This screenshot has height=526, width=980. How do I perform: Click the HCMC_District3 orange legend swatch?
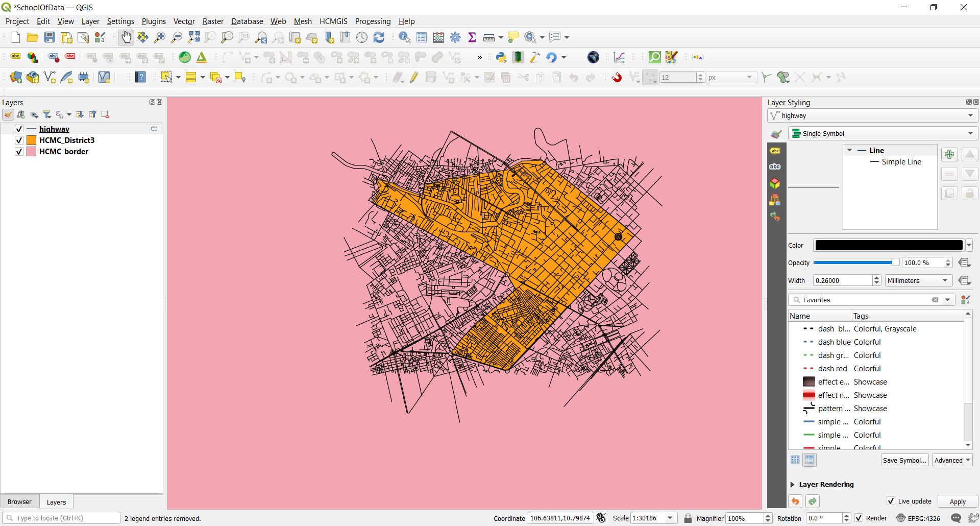click(31, 140)
